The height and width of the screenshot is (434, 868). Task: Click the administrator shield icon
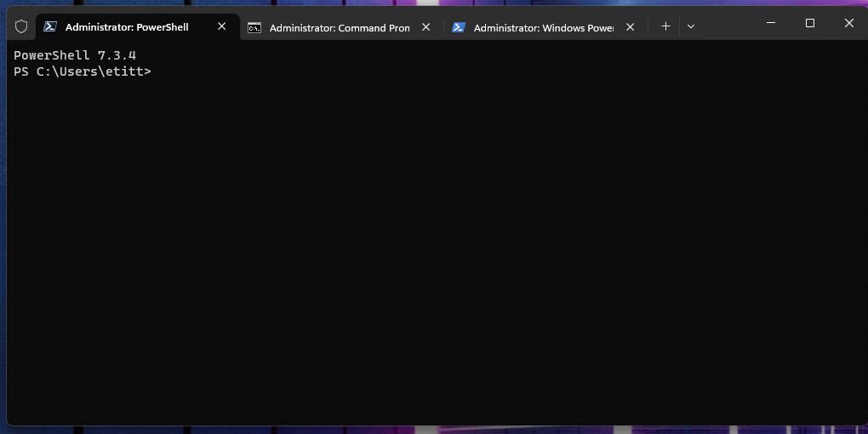(x=21, y=26)
